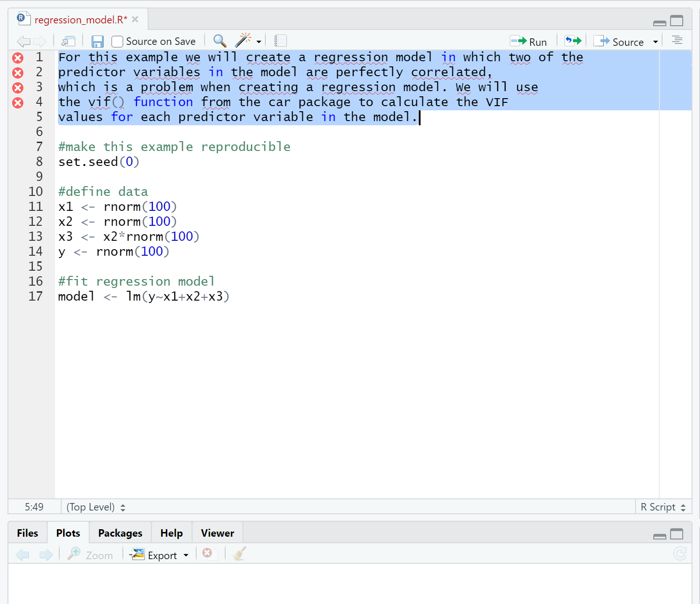Click error marker on line 1
700x604 pixels.
(18, 58)
